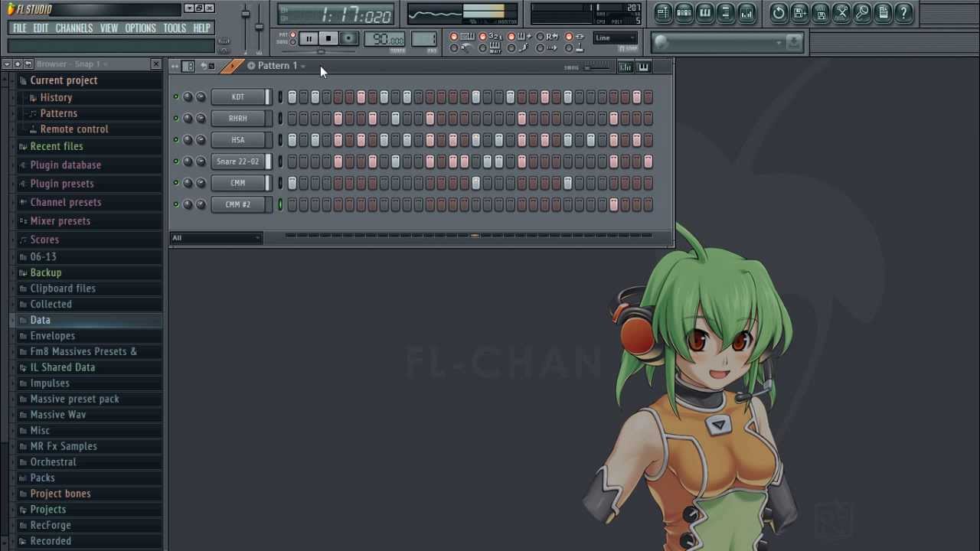Open the mixer window icon

click(746, 13)
